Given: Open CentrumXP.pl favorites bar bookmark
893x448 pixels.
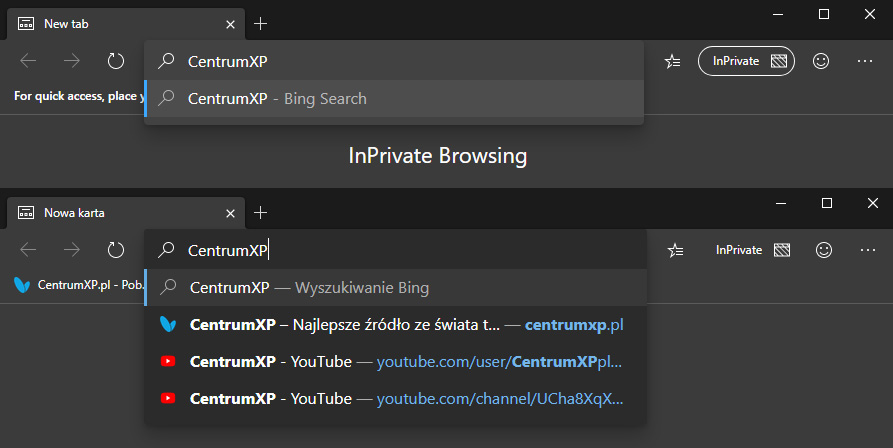Looking at the screenshot, I should click(79, 285).
